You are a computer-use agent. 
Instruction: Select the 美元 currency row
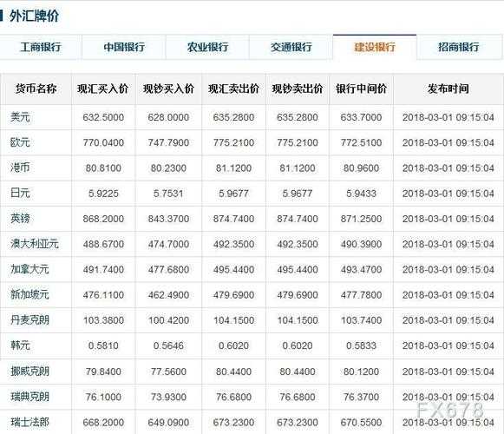pos(252,117)
